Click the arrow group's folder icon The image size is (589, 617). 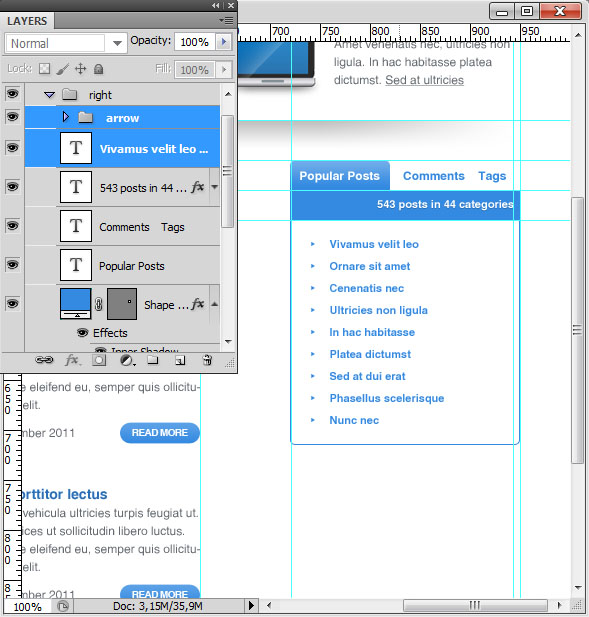click(85, 117)
